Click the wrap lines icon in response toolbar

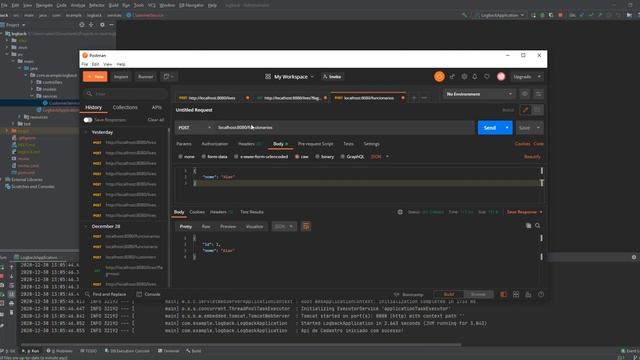306,227
